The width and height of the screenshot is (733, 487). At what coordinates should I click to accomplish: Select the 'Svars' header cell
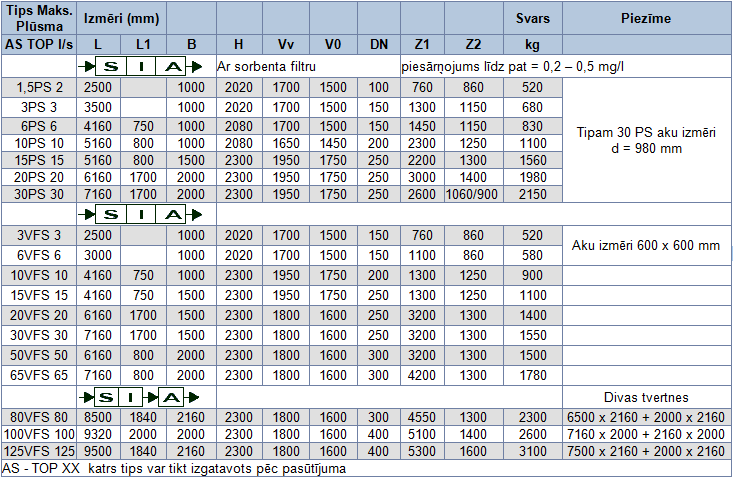click(x=532, y=18)
